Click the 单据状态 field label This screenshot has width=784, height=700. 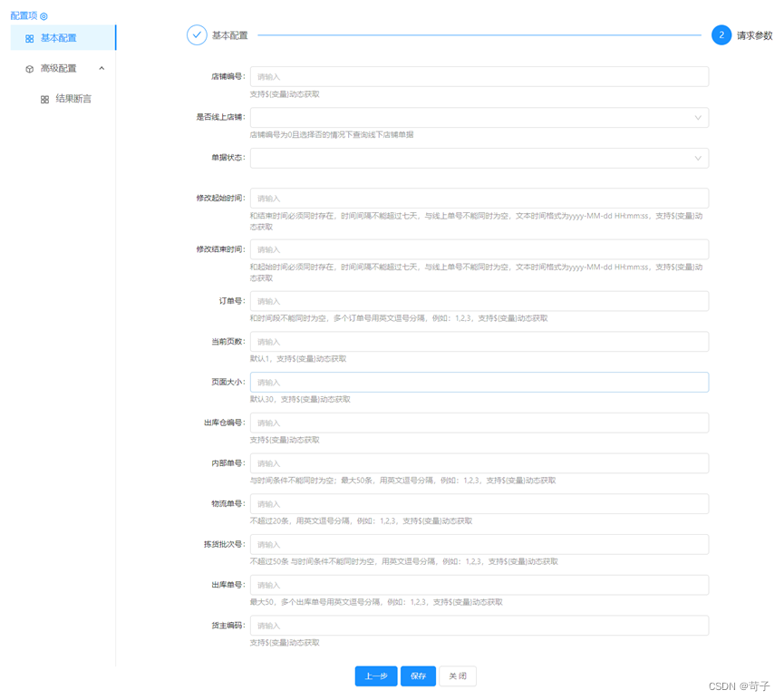click(228, 158)
